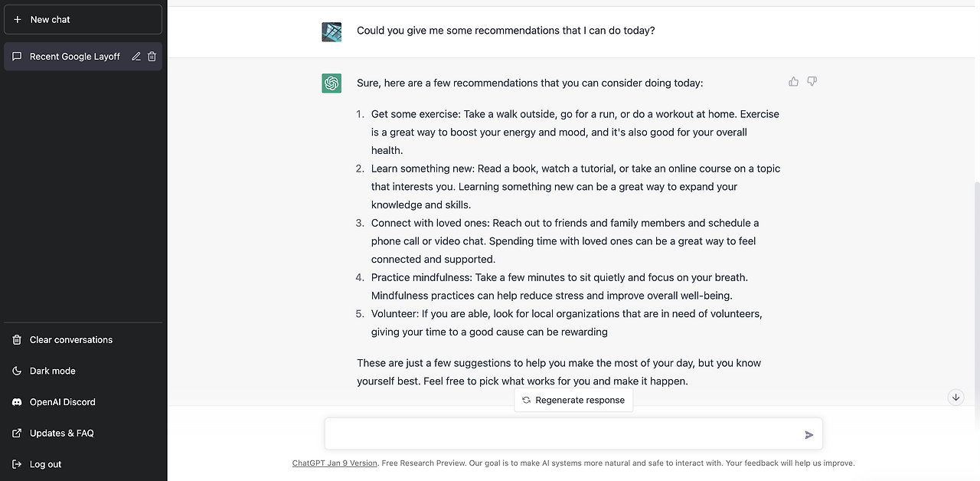Click the pencil icon to rename the chat
The width and height of the screenshot is (980, 481).
point(136,56)
